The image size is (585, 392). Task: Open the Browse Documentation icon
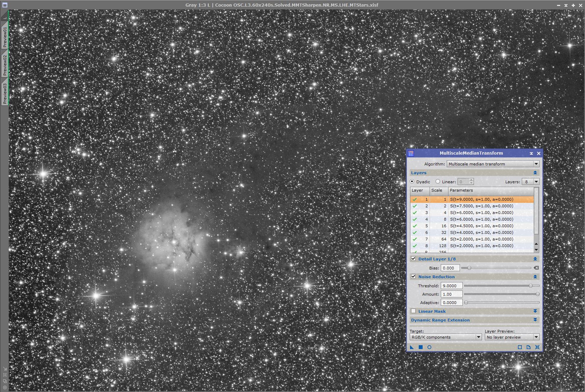tap(528, 347)
